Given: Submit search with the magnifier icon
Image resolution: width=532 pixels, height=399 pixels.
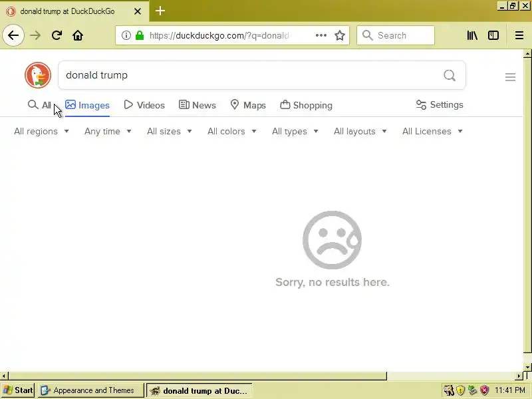Looking at the screenshot, I should pos(450,75).
